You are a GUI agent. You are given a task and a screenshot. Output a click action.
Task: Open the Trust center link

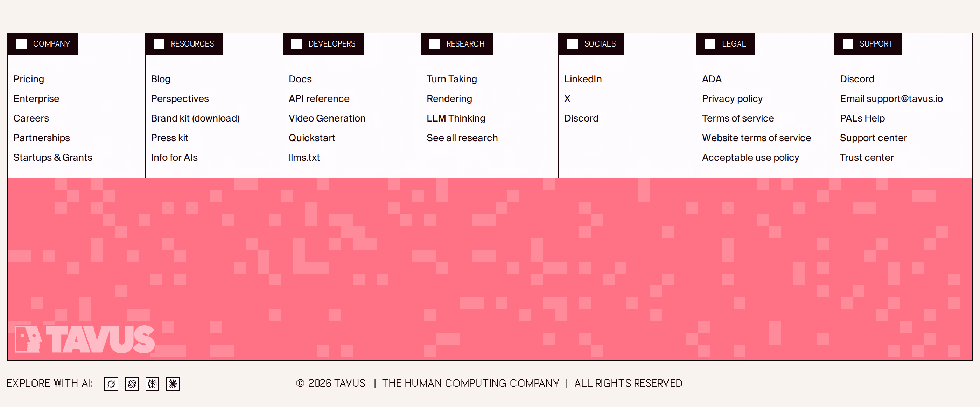pos(866,157)
